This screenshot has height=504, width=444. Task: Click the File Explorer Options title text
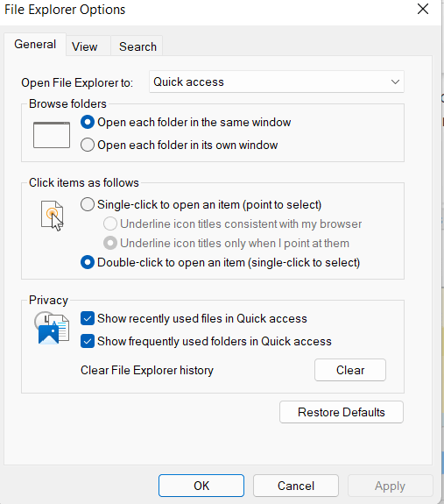pyautogui.click(x=65, y=10)
